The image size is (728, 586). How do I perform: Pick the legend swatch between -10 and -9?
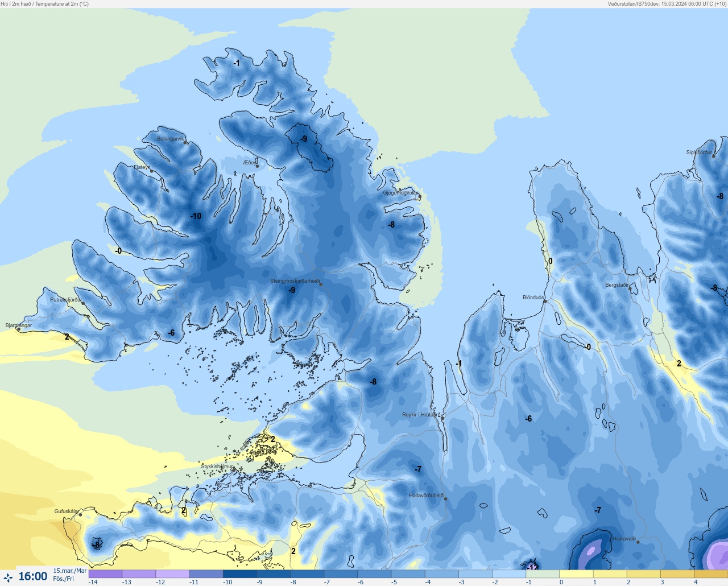240,574
